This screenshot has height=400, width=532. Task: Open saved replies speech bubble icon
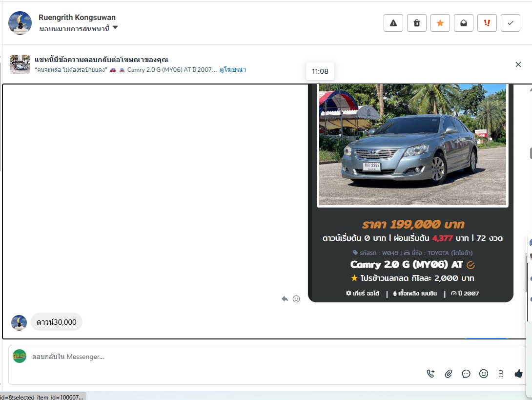tap(466, 374)
